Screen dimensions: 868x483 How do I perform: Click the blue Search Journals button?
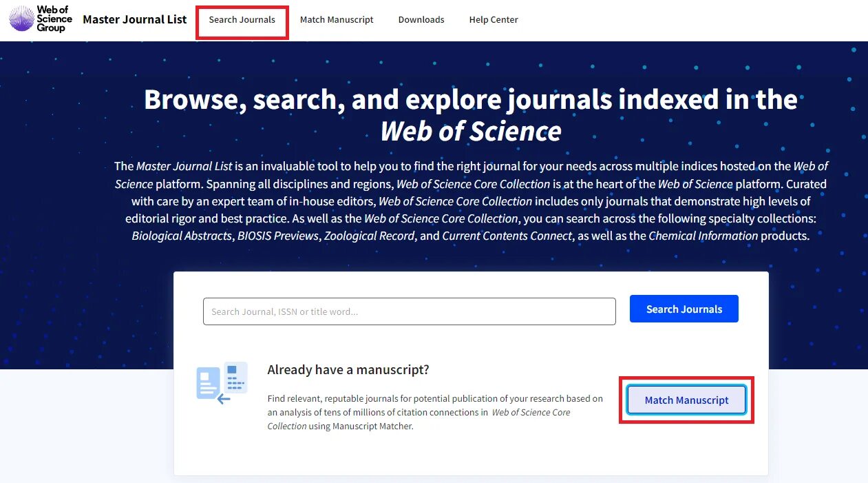click(684, 309)
